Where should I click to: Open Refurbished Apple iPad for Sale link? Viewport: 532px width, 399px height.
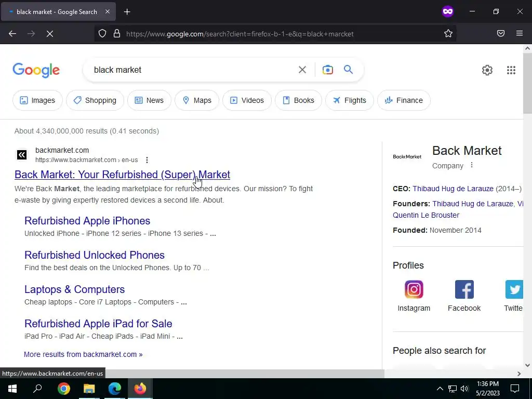pos(98,324)
